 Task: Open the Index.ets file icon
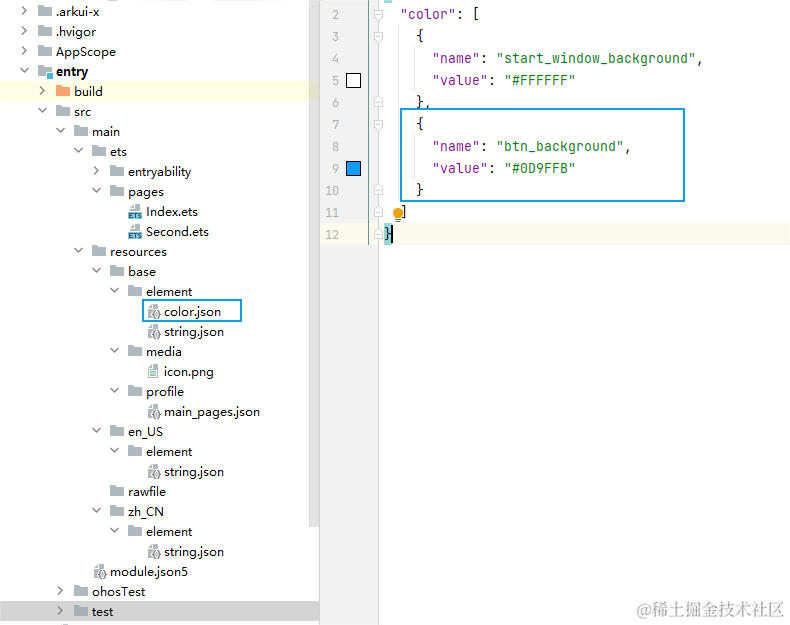coord(135,212)
